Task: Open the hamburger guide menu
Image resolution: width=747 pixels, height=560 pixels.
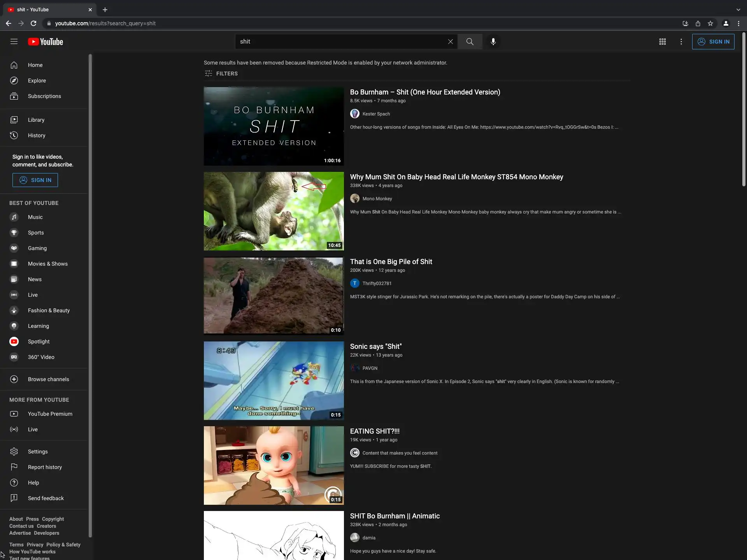Action: pyautogui.click(x=14, y=42)
